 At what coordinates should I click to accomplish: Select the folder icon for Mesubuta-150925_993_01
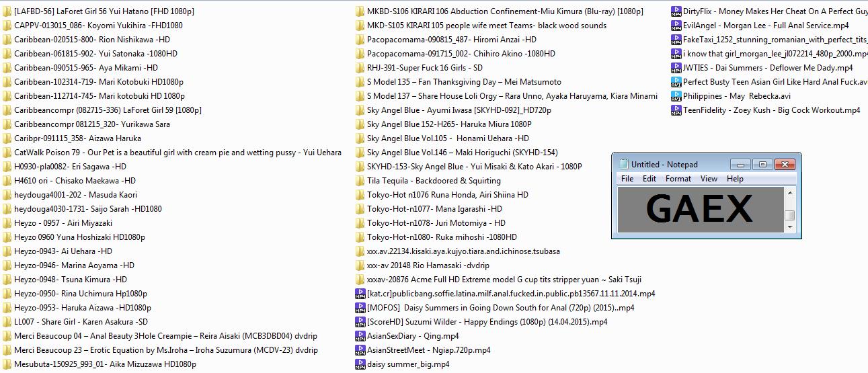point(7,364)
